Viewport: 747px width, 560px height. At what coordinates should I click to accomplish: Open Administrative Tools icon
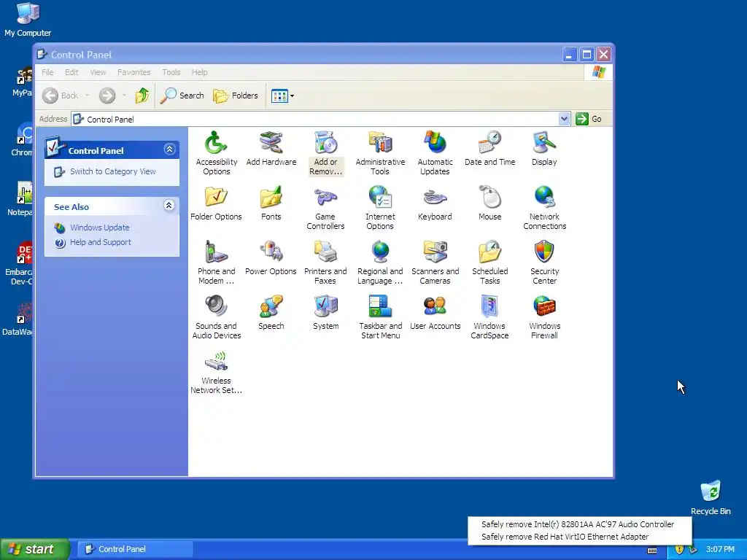coord(380,153)
